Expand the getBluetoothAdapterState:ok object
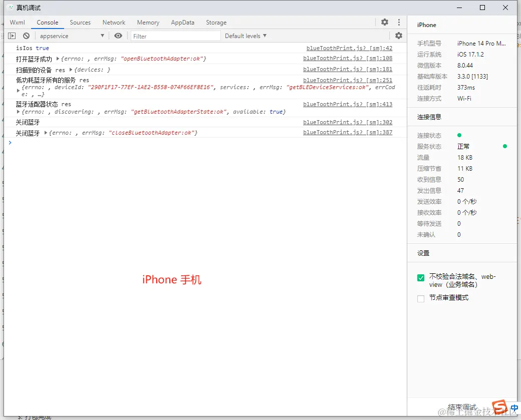The image size is (521, 420). click(x=18, y=112)
